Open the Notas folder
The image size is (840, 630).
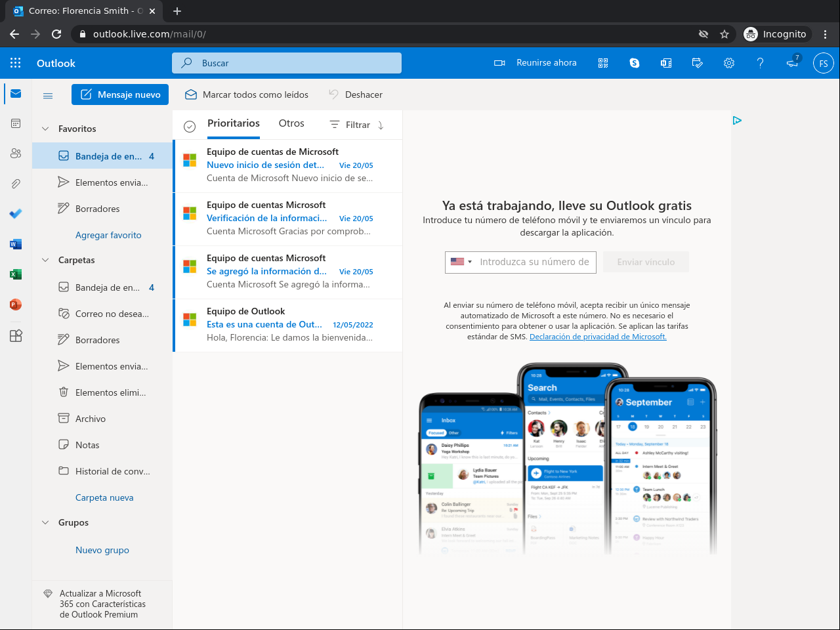pyautogui.click(x=102, y=445)
